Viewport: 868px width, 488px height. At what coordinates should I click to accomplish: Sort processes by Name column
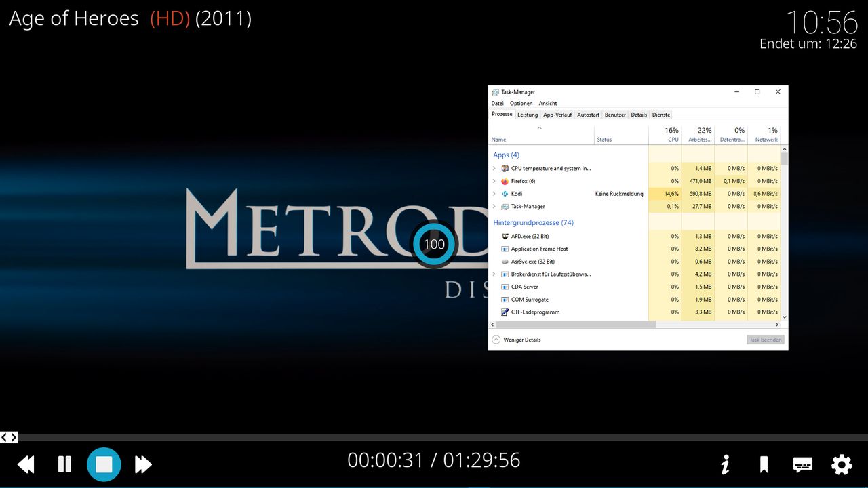(542, 134)
